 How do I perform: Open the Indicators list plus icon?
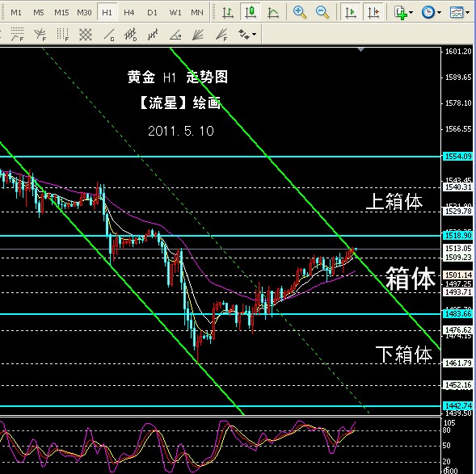pos(401,13)
